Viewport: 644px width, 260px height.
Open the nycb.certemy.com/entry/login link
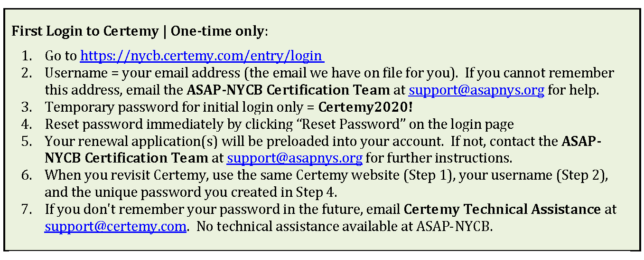[x=201, y=56]
